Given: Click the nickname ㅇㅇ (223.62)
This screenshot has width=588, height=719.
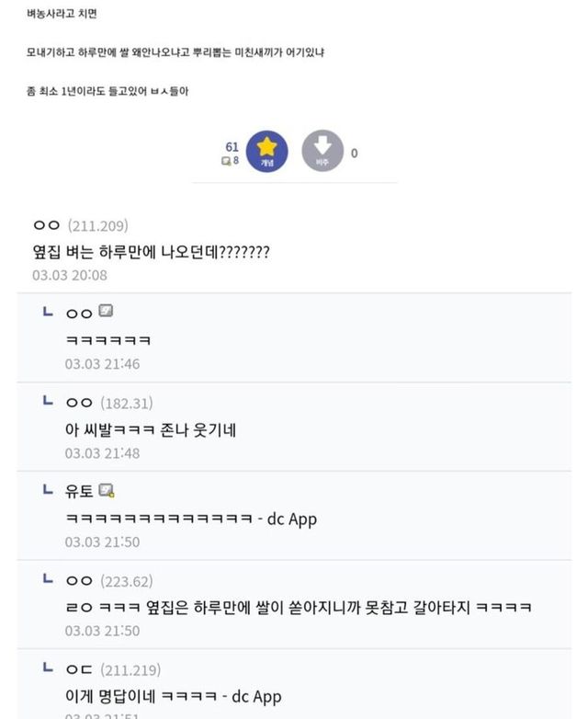Looking at the screenshot, I should pos(79,581).
